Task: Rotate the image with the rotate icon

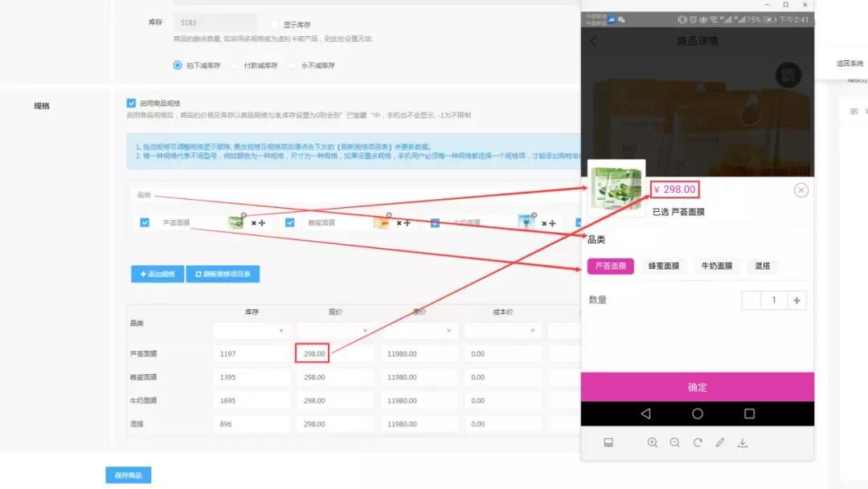Action: 698,442
